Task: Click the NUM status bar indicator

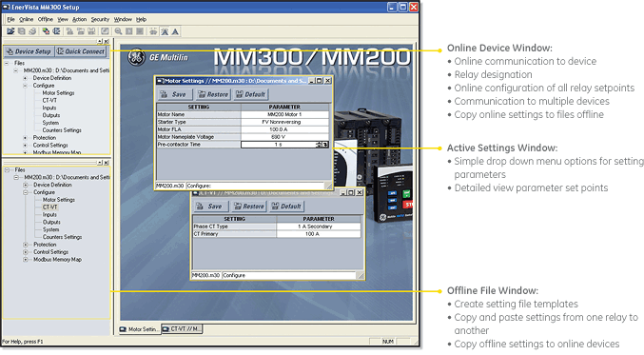Action: pyautogui.click(x=388, y=342)
